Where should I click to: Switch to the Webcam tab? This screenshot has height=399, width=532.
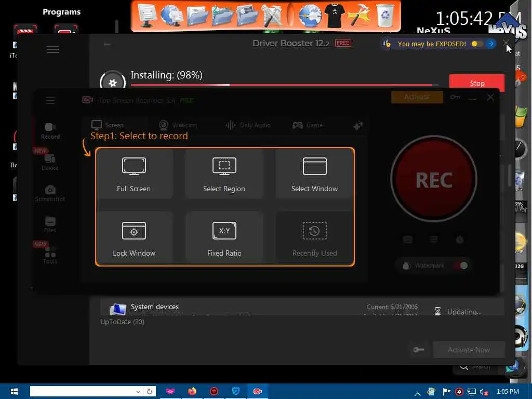point(178,125)
